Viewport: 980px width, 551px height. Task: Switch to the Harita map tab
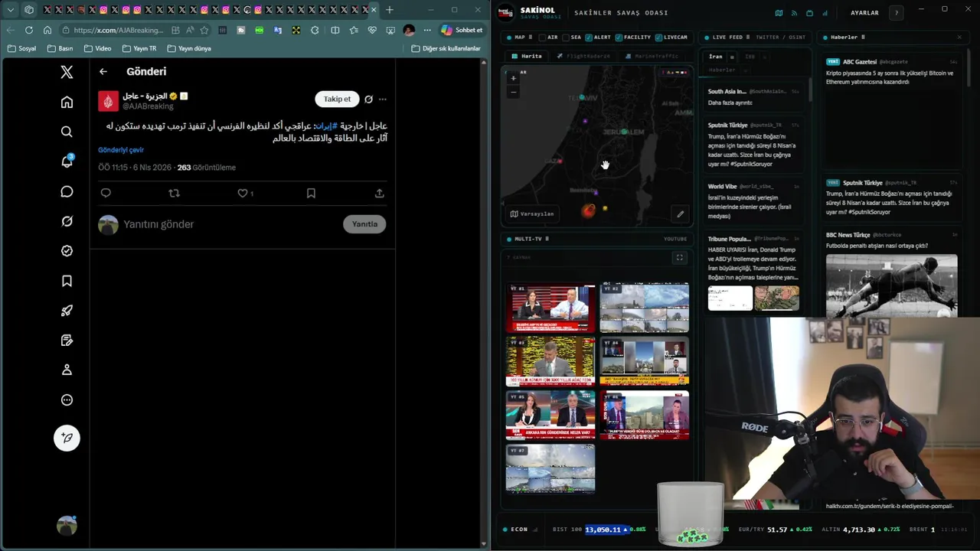click(527, 56)
